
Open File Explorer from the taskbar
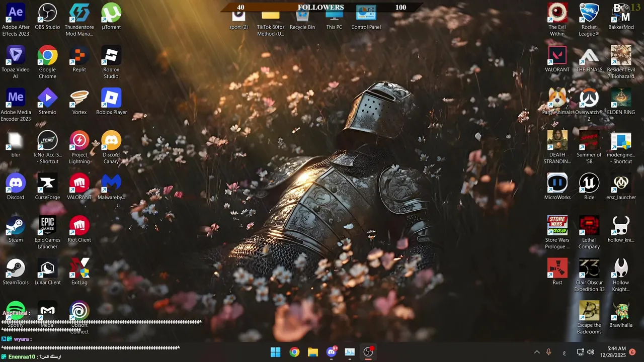click(x=313, y=352)
